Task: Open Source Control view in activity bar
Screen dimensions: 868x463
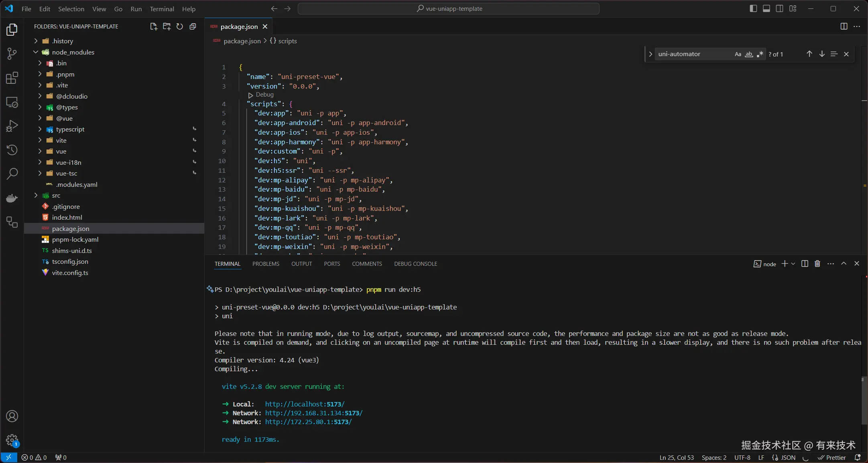Action: (12, 54)
